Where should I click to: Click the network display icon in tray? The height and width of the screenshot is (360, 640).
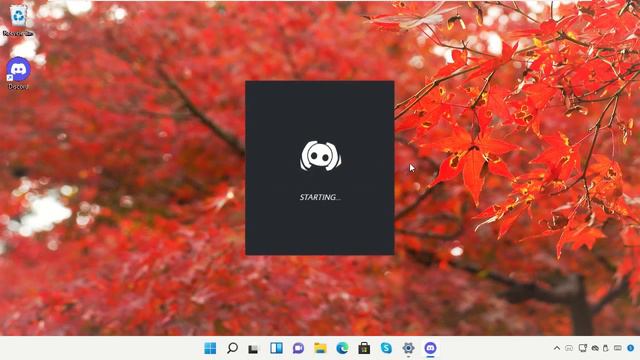point(582,348)
